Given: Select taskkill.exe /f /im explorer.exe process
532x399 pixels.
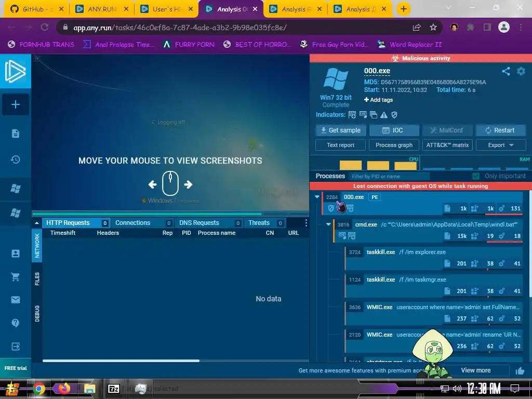Looking at the screenshot, I should click(x=434, y=258).
